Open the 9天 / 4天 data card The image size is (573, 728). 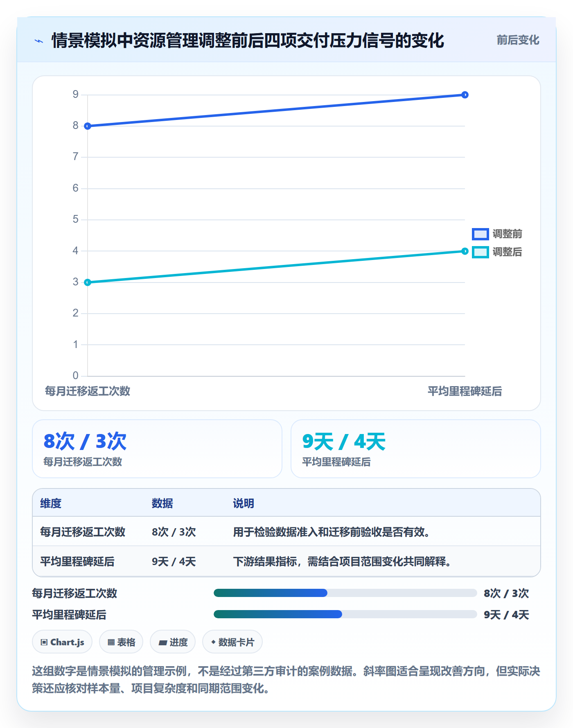[x=416, y=449]
